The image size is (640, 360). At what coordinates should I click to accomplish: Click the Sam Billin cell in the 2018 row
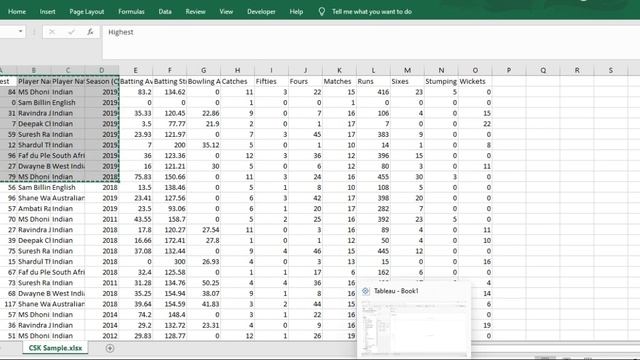[x=34, y=187]
